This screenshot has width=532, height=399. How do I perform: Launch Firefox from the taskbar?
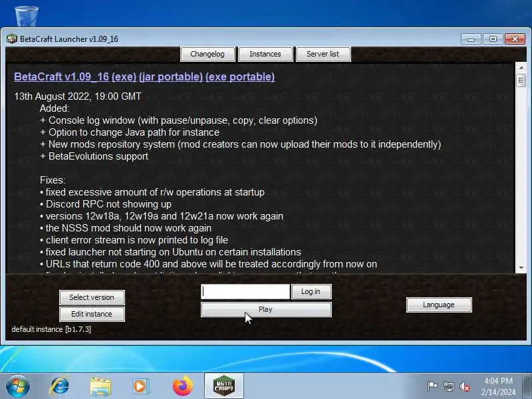[x=182, y=386]
